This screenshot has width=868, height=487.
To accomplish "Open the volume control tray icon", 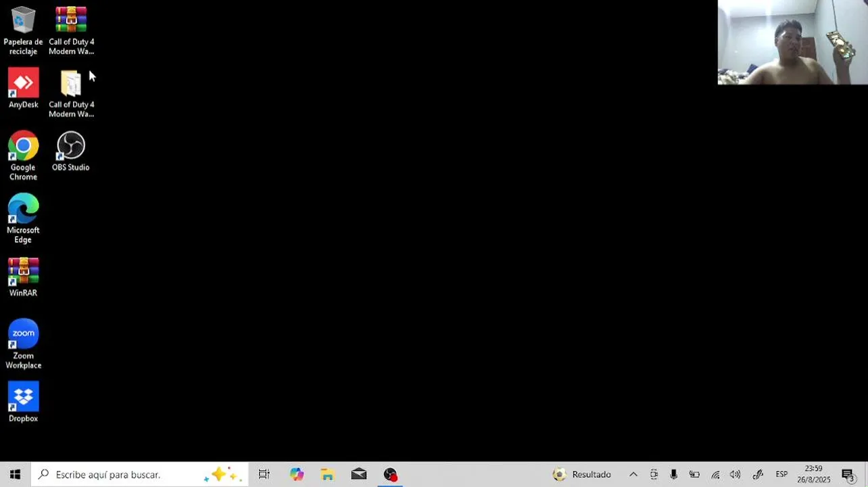I will tap(736, 474).
